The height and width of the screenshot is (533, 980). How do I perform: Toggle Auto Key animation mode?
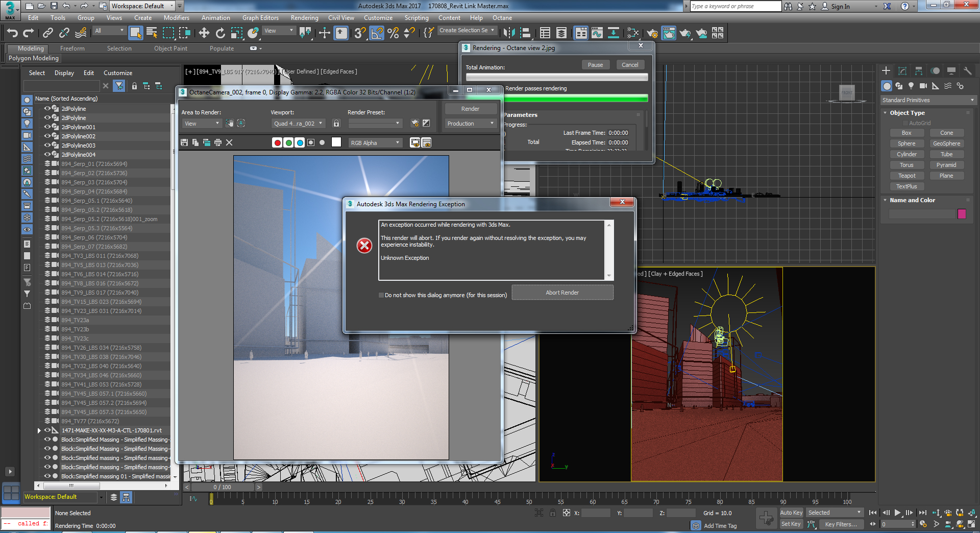click(791, 513)
